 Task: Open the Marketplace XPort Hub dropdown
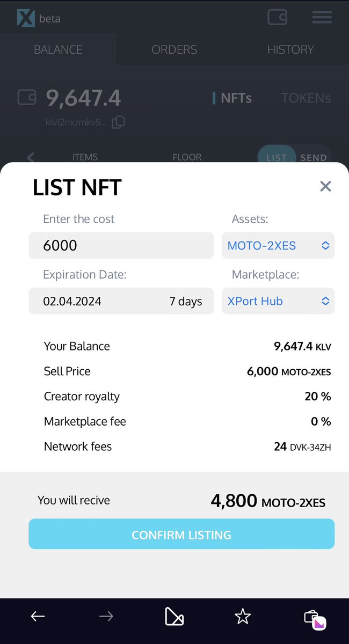tap(278, 301)
